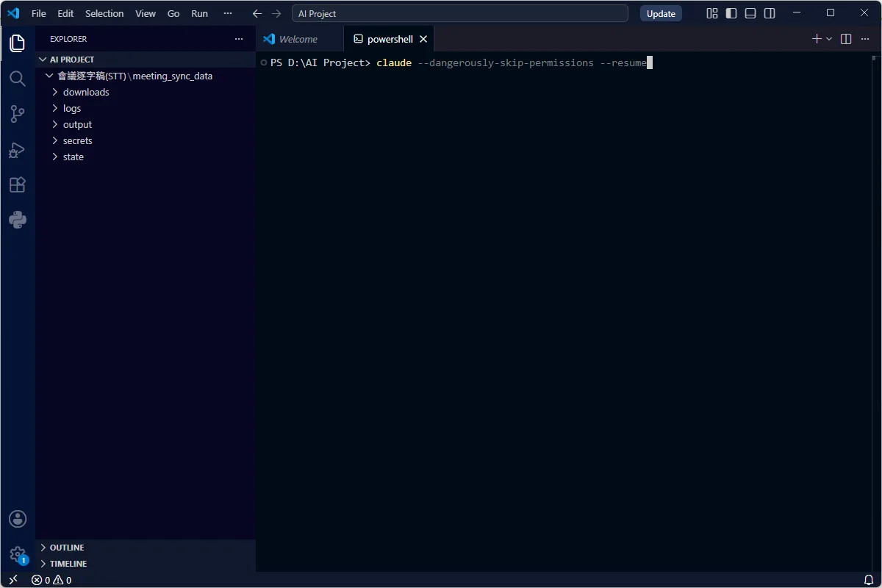Viewport: 882px width, 588px height.
Task: Open the Search view in activity bar
Action: point(18,79)
